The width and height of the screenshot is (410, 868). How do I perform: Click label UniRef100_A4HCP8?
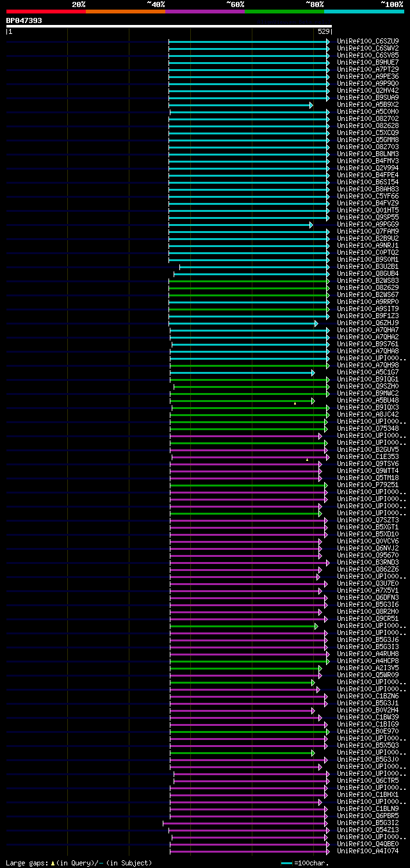368,661
